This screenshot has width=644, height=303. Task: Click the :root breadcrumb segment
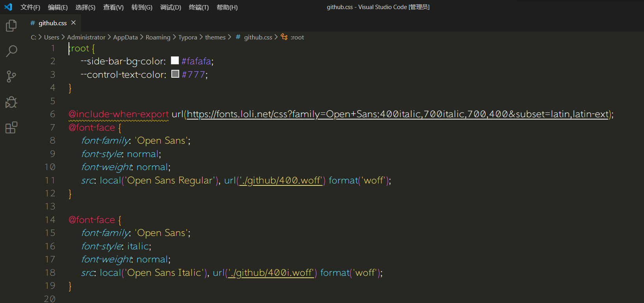click(297, 37)
